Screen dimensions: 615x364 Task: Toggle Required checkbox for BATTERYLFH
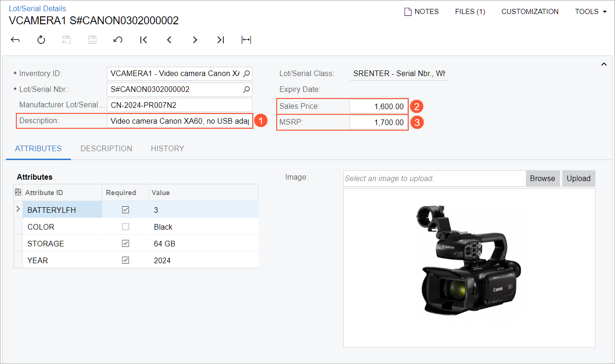pos(125,210)
